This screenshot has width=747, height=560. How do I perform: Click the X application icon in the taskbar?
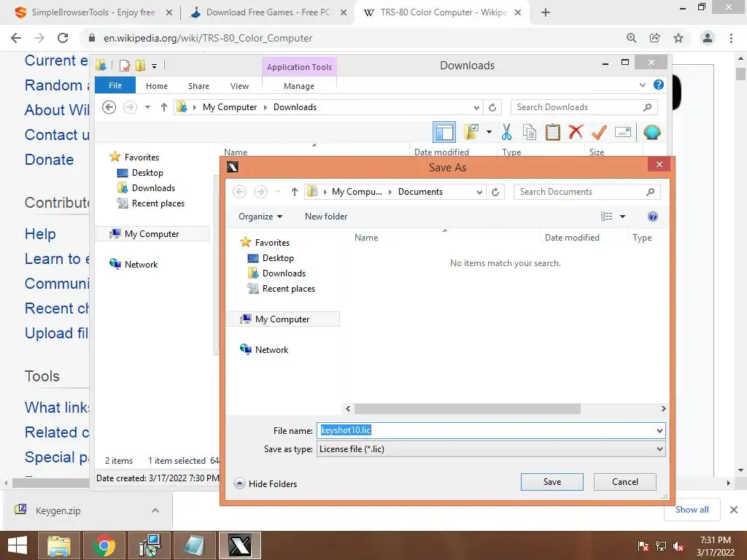(x=239, y=545)
